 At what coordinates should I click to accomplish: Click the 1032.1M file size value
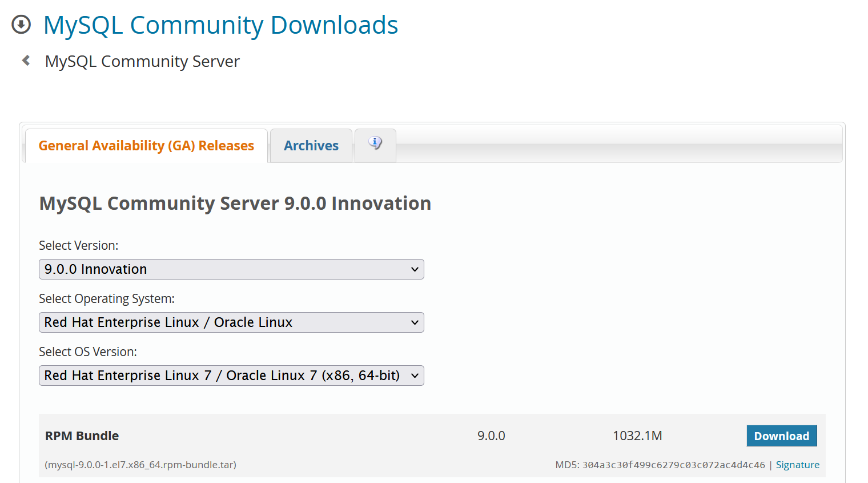[x=637, y=436]
